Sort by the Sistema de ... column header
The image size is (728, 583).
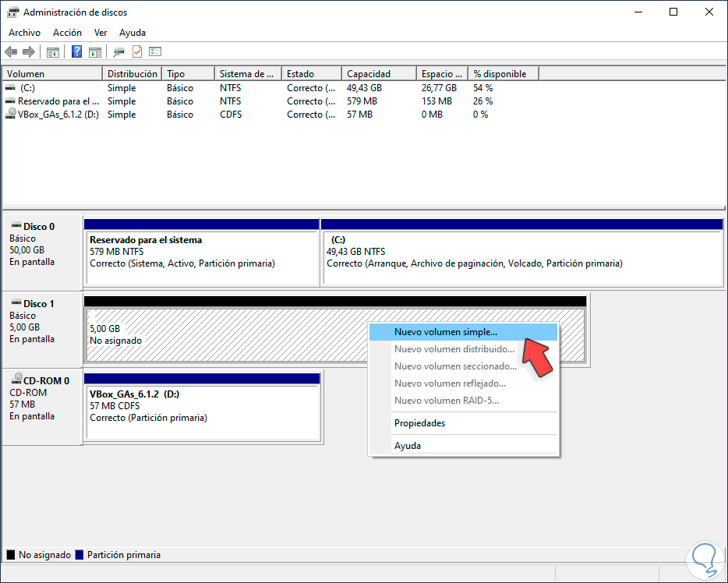coord(248,74)
